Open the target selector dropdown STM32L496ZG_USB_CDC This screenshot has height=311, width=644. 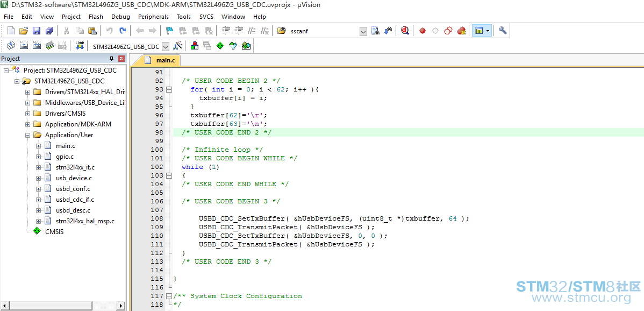166,46
